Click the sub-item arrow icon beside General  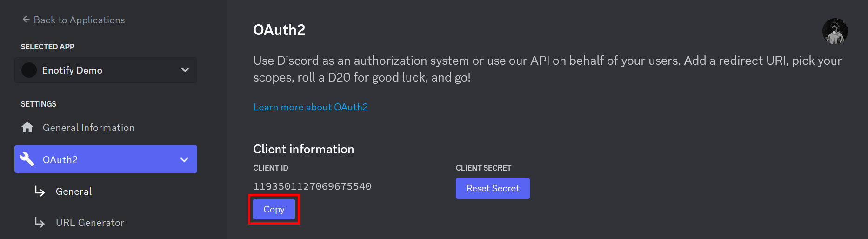click(x=40, y=191)
